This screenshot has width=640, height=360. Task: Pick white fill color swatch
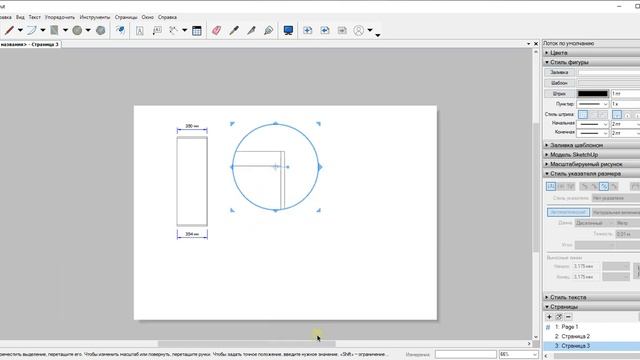tap(609, 72)
